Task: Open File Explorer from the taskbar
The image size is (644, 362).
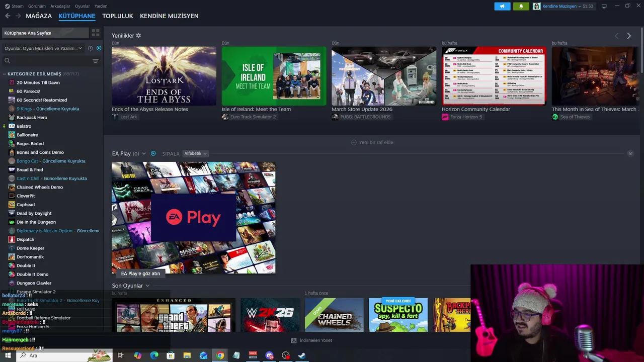Action: 187,355
